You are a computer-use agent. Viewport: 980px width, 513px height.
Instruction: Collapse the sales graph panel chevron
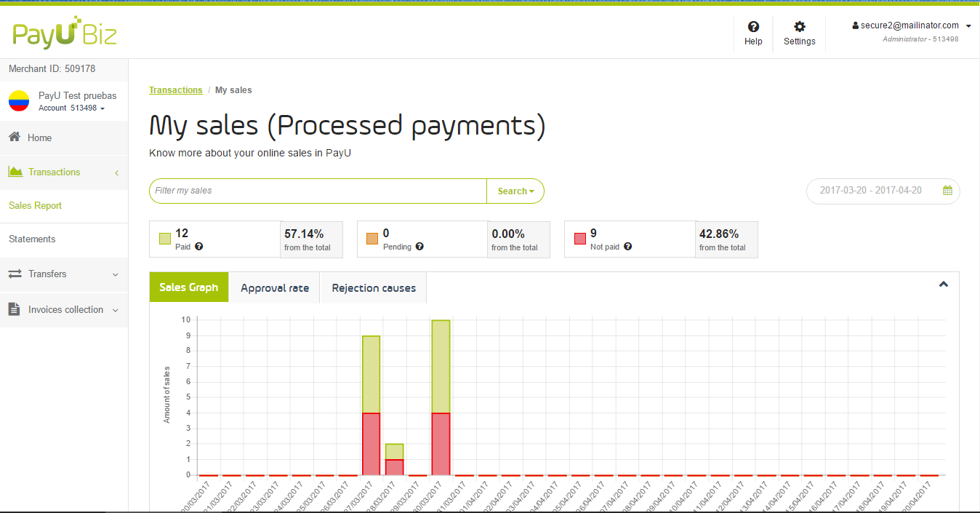[943, 285]
